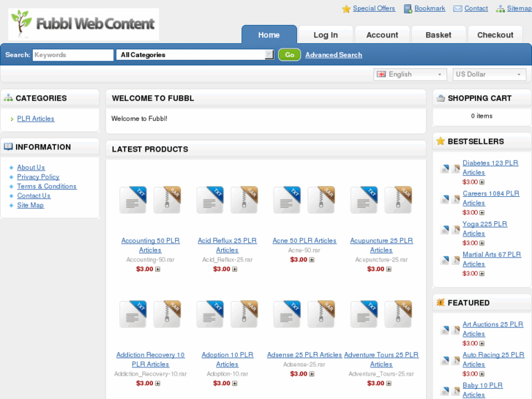The width and height of the screenshot is (532, 399).
Task: Add Accounting 50 PLR to cart with plus icon
Action: click(158, 269)
